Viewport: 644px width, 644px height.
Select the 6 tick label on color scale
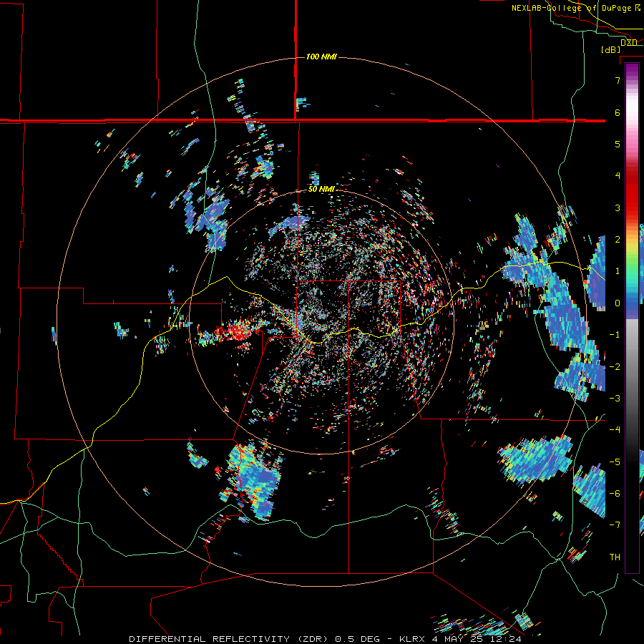[x=618, y=112]
